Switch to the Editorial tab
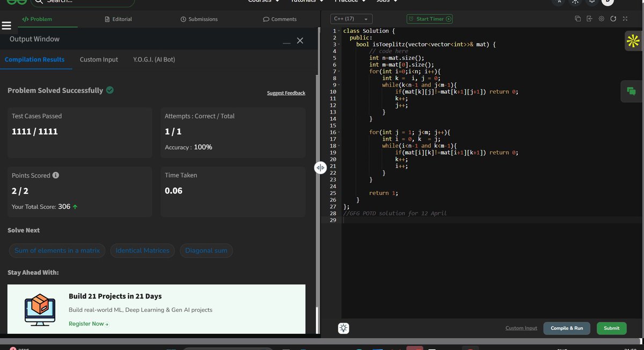The image size is (644, 350). click(x=118, y=19)
